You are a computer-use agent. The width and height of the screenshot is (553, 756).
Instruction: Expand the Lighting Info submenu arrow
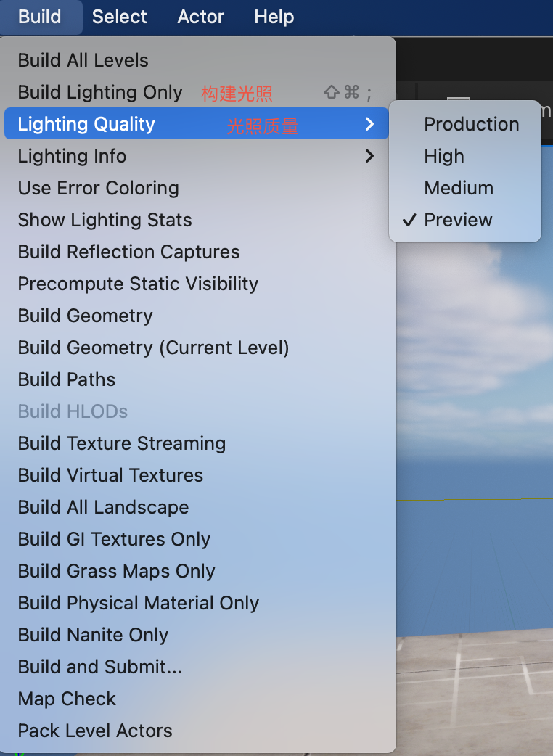370,156
